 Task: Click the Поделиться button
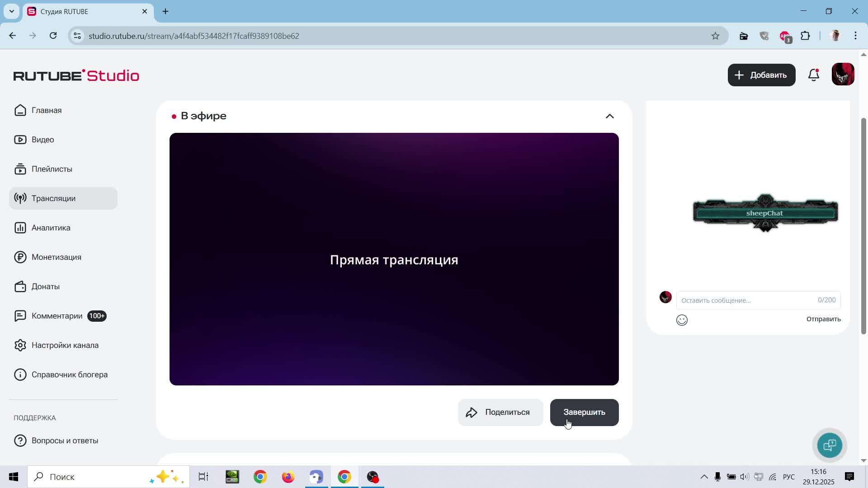tap(500, 413)
